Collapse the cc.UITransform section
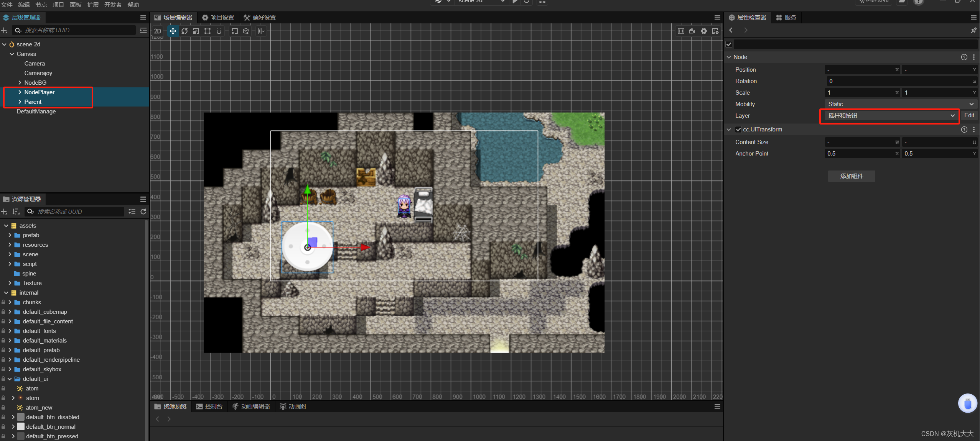The width and height of the screenshot is (980, 441). pyautogui.click(x=729, y=130)
